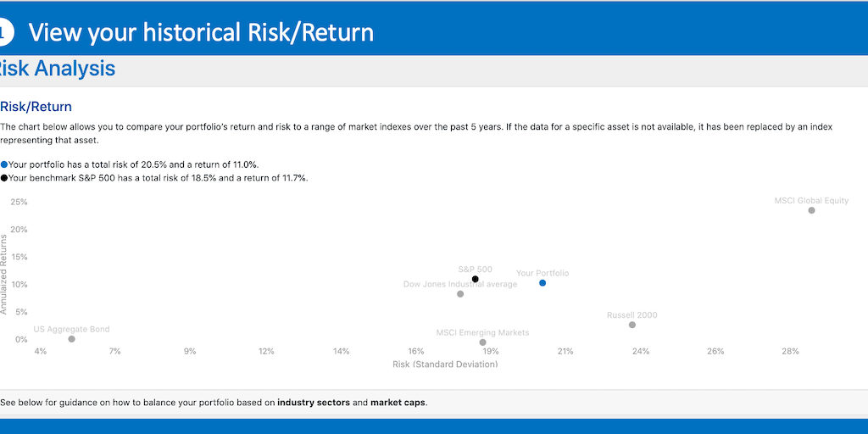Select the black S&P 500 chart point
Viewport: 868px width, 434px height.
click(x=476, y=279)
